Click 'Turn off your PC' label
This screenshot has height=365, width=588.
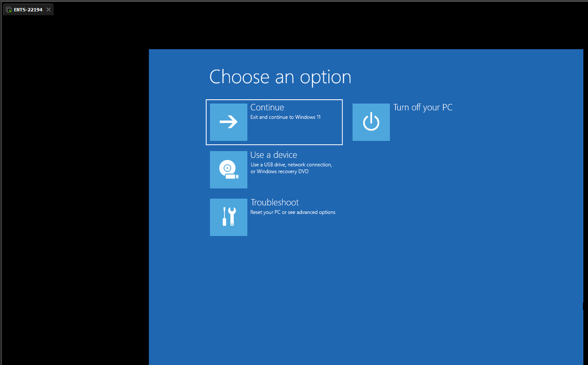(x=423, y=107)
